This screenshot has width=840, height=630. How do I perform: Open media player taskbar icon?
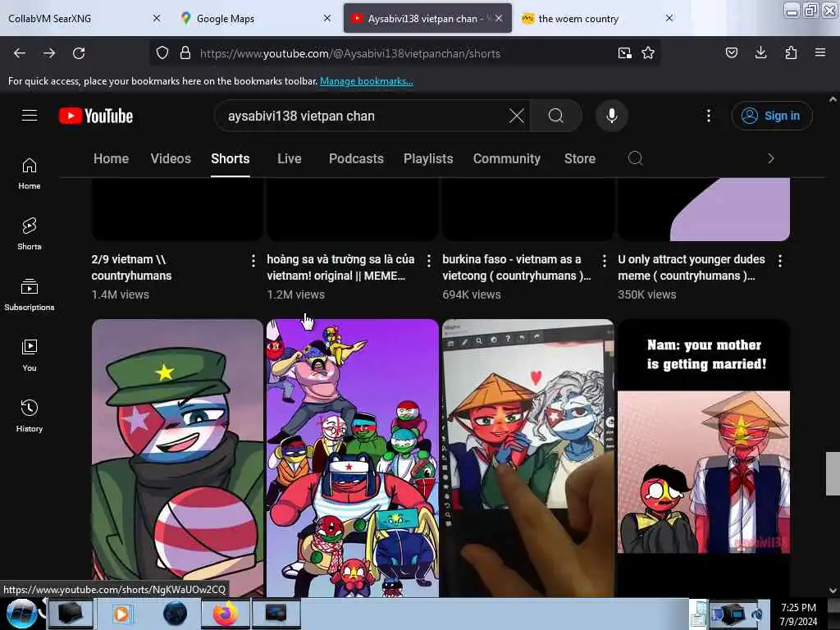pyautogui.click(x=121, y=614)
